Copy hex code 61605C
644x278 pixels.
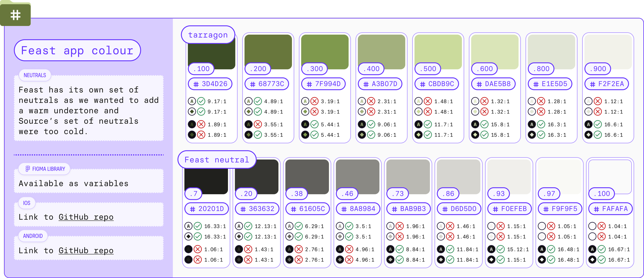click(x=308, y=209)
